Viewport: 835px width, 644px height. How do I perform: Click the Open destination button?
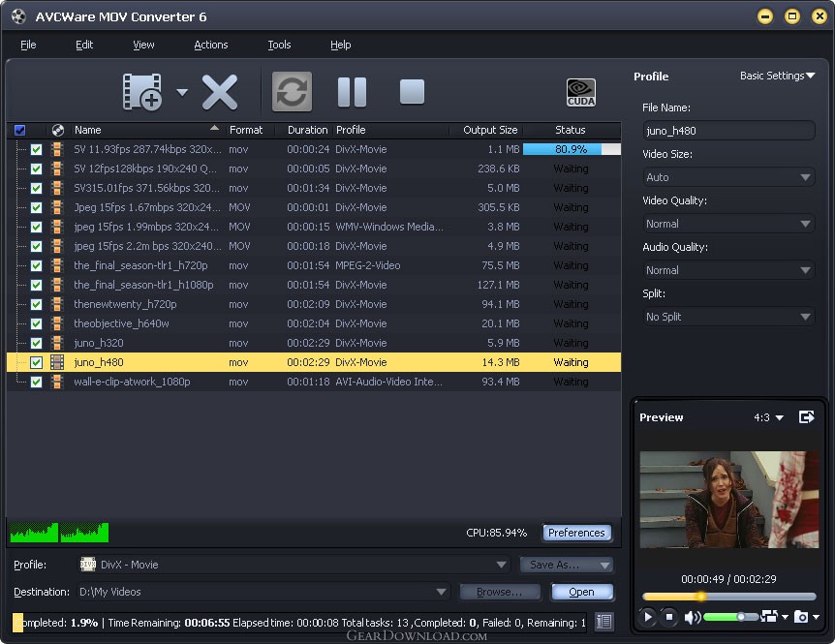pyautogui.click(x=581, y=592)
